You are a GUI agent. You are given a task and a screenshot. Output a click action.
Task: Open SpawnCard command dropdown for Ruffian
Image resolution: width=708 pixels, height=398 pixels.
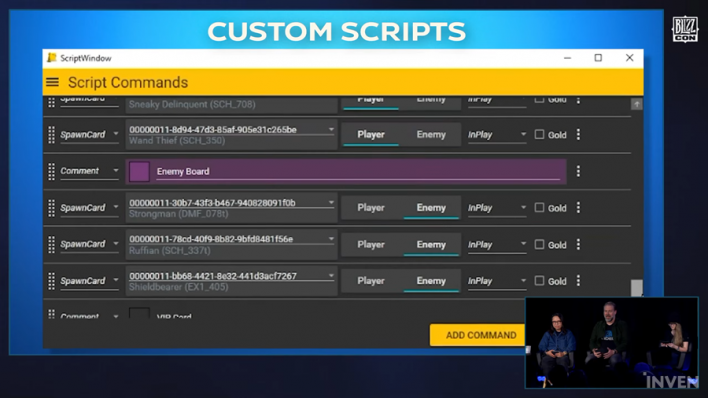tap(89, 244)
